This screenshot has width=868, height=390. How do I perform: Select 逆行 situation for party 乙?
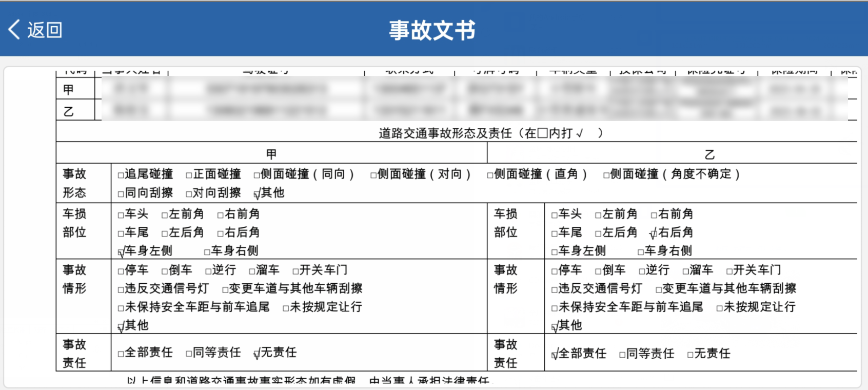[x=642, y=271]
